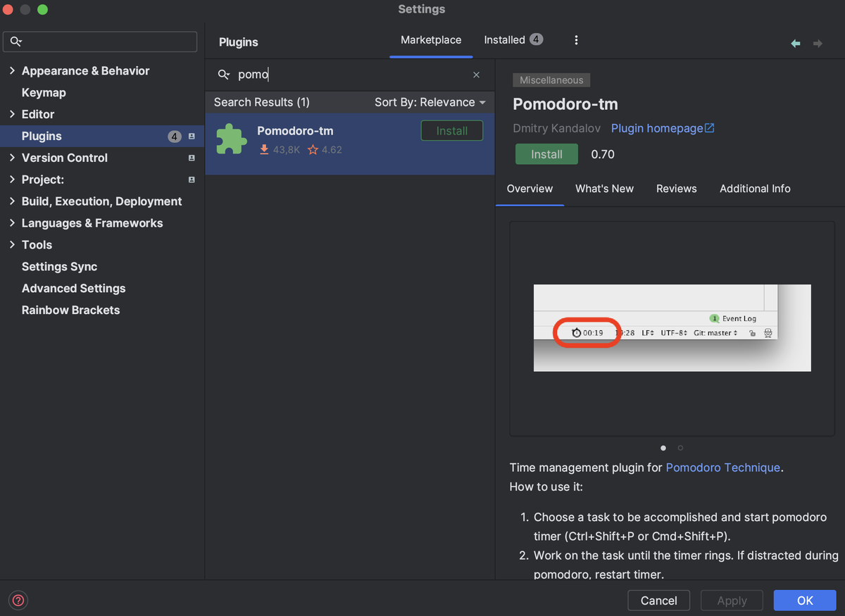The width and height of the screenshot is (845, 616).
Task: Click the downloads icon showing 43,8K
Action: [264, 149]
